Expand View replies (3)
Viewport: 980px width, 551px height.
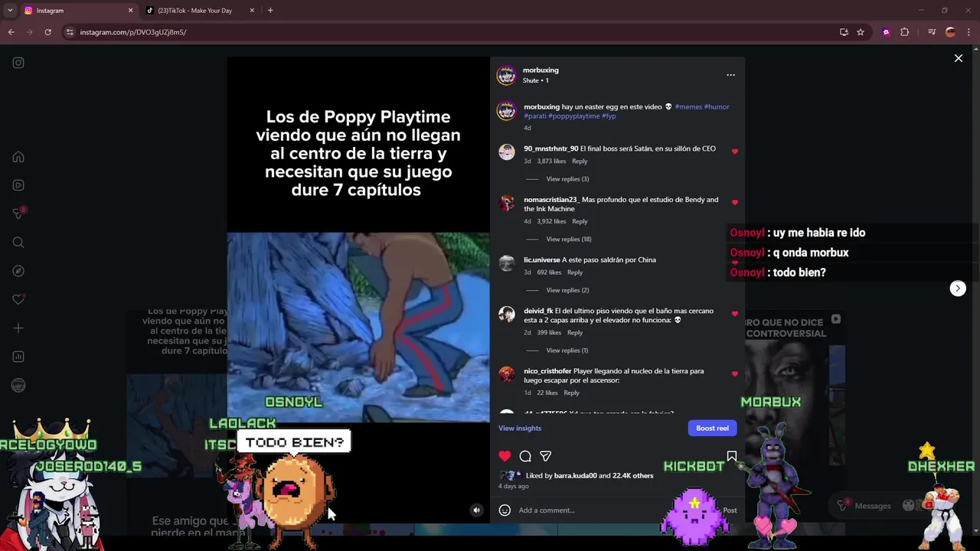(567, 179)
